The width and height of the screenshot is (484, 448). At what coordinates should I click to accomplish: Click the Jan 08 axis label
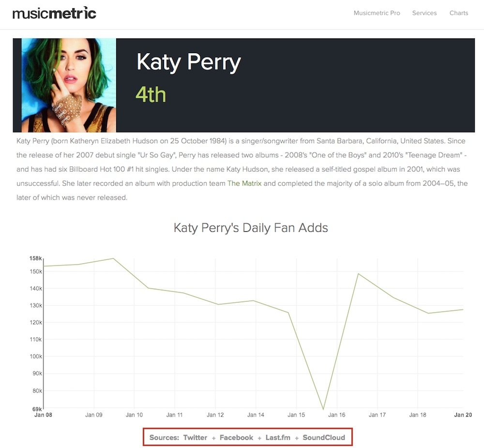[x=43, y=415]
